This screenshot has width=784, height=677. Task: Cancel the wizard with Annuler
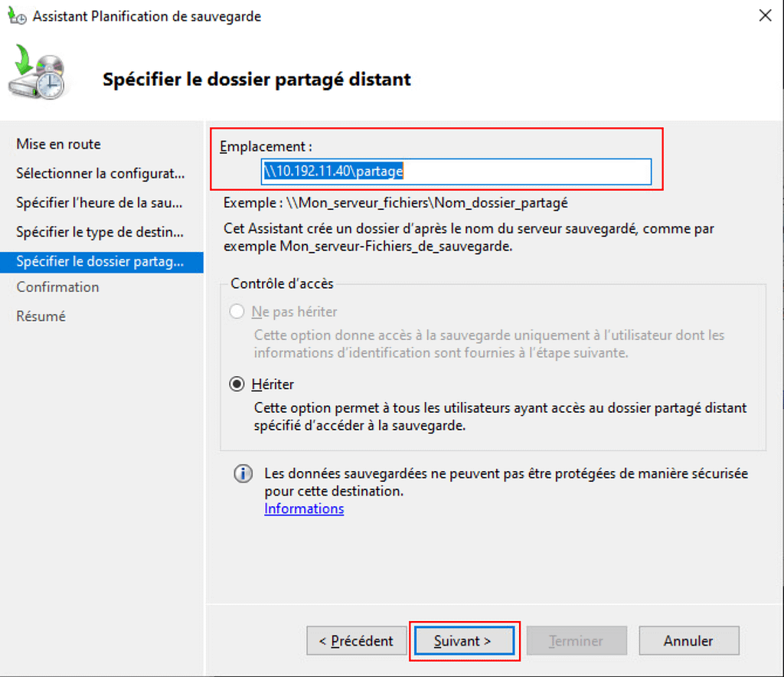pyautogui.click(x=688, y=641)
